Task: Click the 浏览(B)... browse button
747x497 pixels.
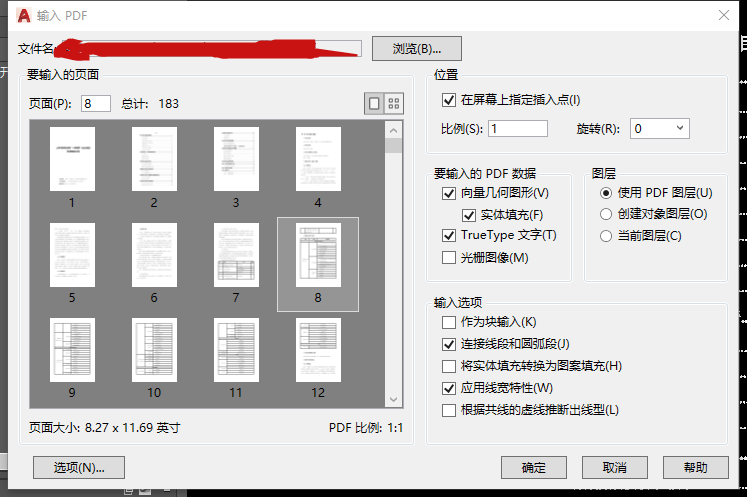Action: tap(417, 49)
